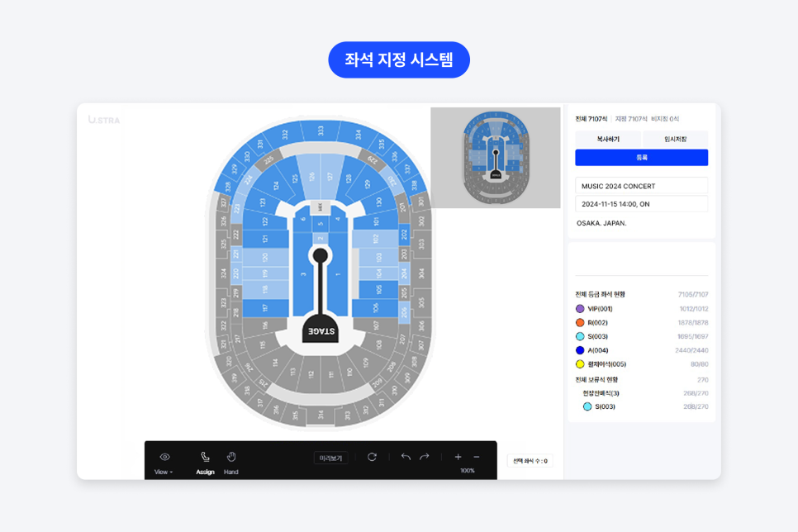Screen dimensions: 798x532
Task: Click the refresh/reset rotation icon
Action: click(x=372, y=457)
